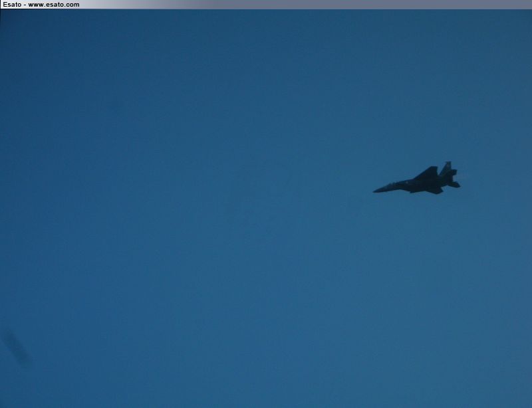Click the 'Esato - www.esato.com' header text
The image size is (532, 408).
point(41,5)
